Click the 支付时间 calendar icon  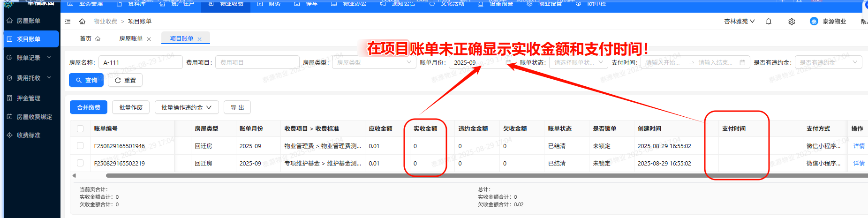(x=742, y=62)
